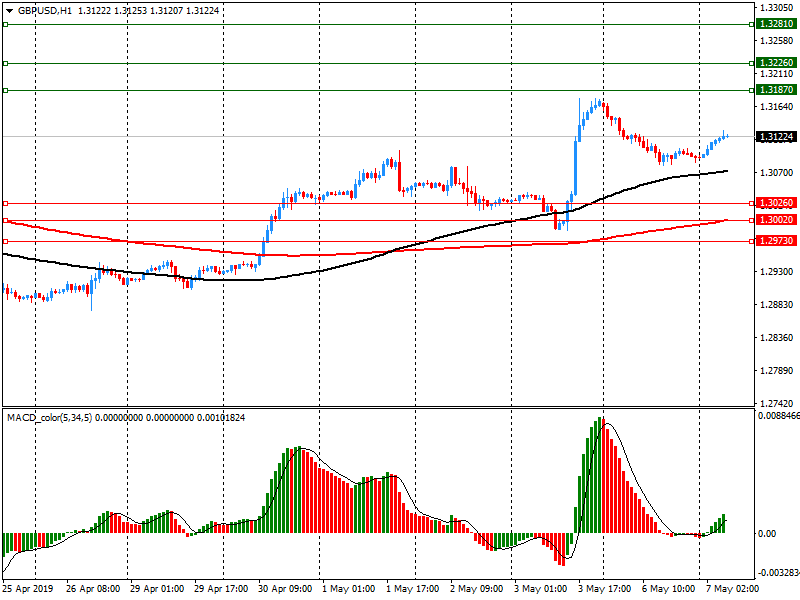The image size is (800, 600).
Task: Click left handle of 1.30260 red line
Action: point(5,203)
